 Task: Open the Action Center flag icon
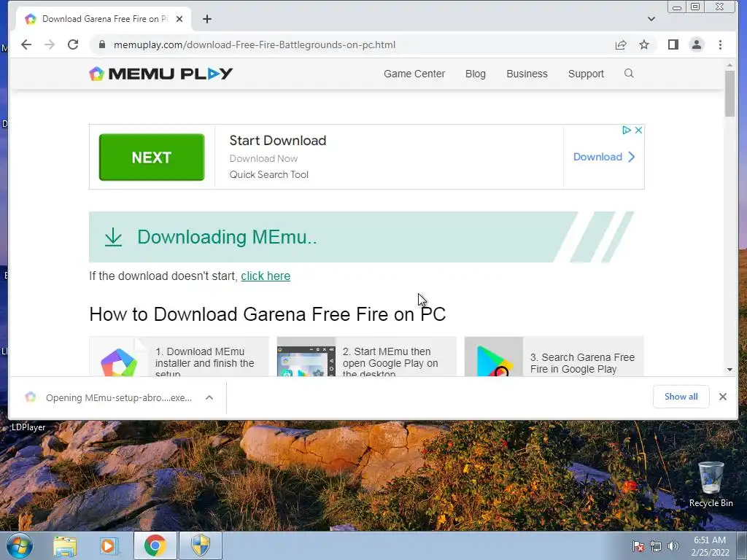tap(638, 546)
